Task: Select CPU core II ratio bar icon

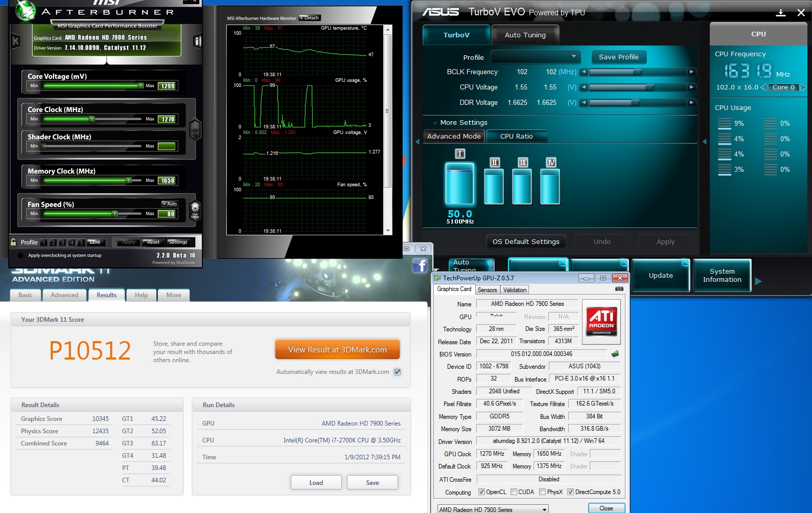Action: (494, 186)
